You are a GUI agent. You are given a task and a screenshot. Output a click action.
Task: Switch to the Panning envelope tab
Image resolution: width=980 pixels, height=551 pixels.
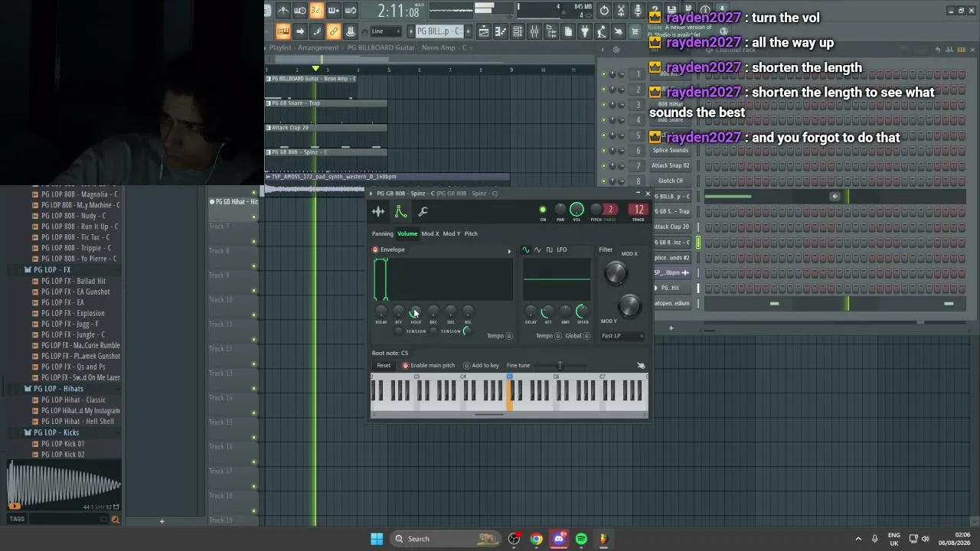382,234
